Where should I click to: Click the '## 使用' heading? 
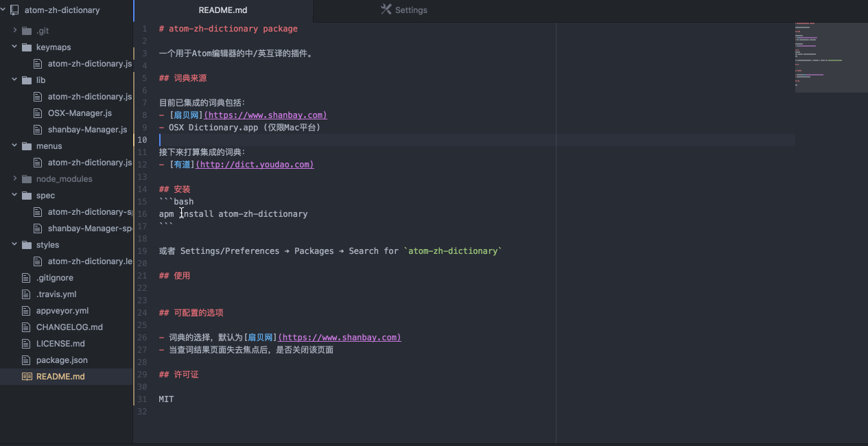(174, 276)
